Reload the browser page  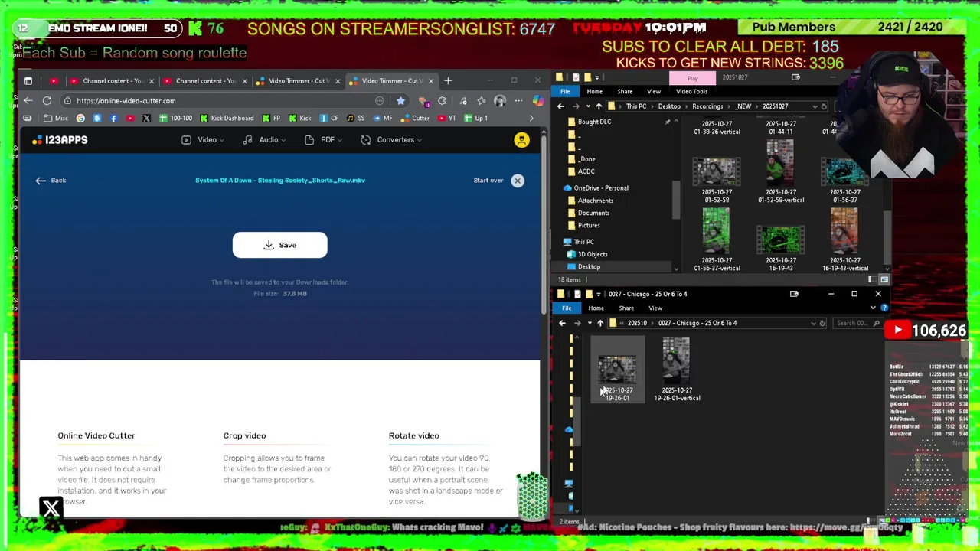47,101
